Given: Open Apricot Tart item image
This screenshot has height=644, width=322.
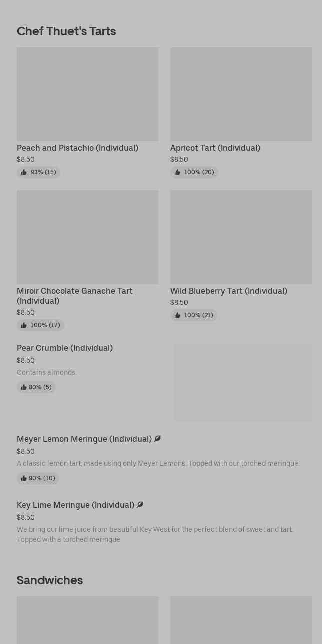Looking at the screenshot, I should (241, 94).
